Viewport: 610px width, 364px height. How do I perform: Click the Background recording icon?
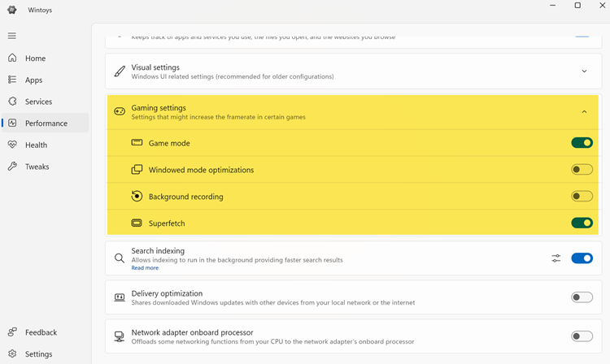[137, 197]
